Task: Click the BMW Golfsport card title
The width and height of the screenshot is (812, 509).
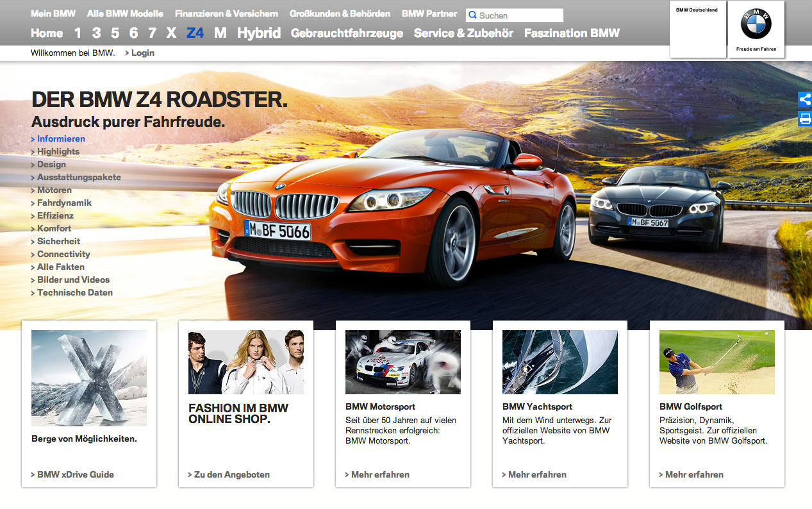Action: 691,406
